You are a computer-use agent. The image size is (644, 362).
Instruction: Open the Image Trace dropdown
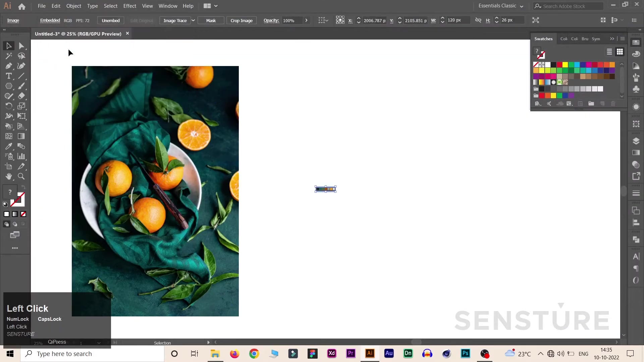tap(193, 20)
